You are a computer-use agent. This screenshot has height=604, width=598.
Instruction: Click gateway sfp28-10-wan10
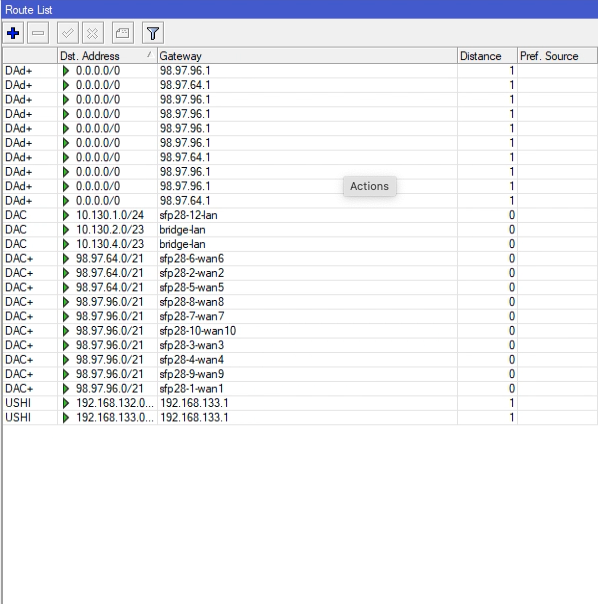[198, 331]
